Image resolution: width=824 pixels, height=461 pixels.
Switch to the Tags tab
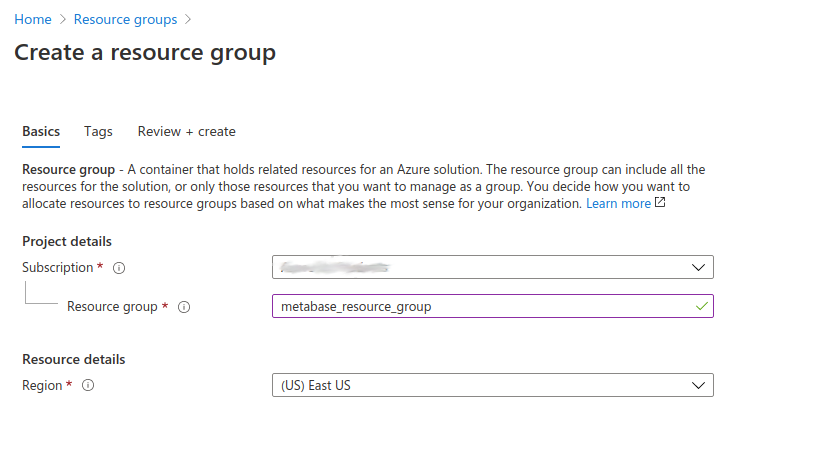coord(98,131)
